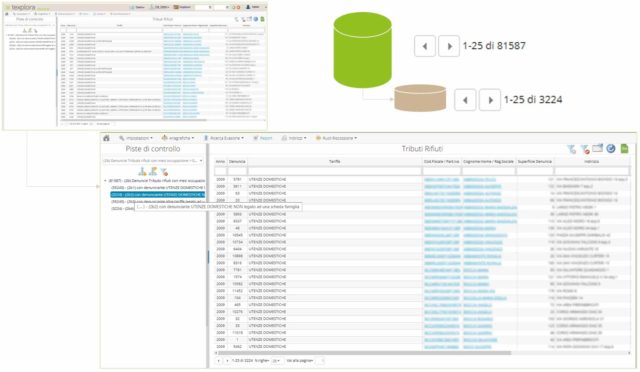
Task: Select the tree node (261) con denunciante UTENZE DOMESTICHE
Action: [x=158, y=187]
